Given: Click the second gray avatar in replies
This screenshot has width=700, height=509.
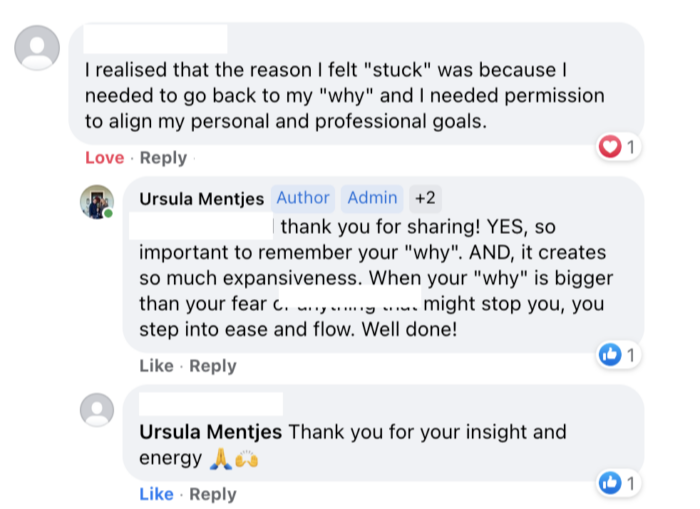Looking at the screenshot, I should click(97, 409).
